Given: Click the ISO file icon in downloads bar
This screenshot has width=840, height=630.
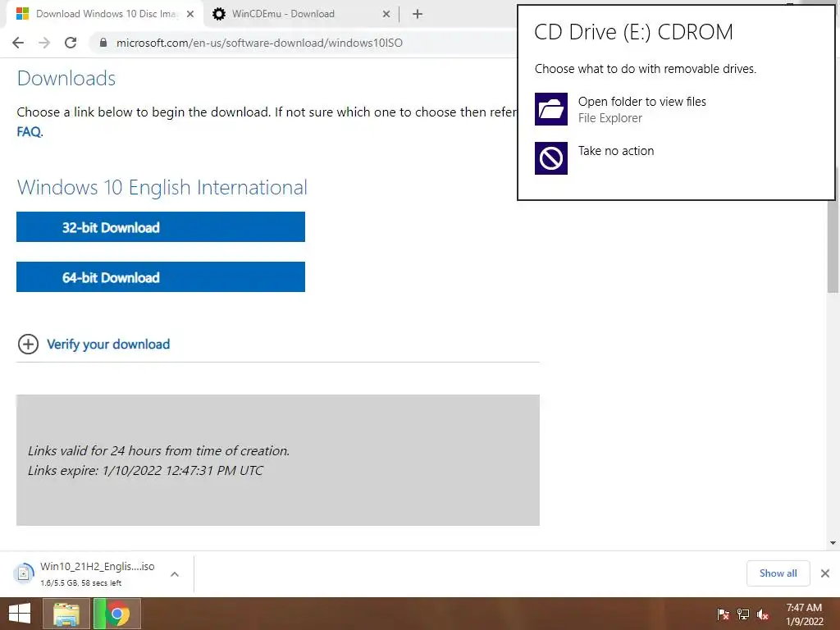Looking at the screenshot, I should point(24,573).
